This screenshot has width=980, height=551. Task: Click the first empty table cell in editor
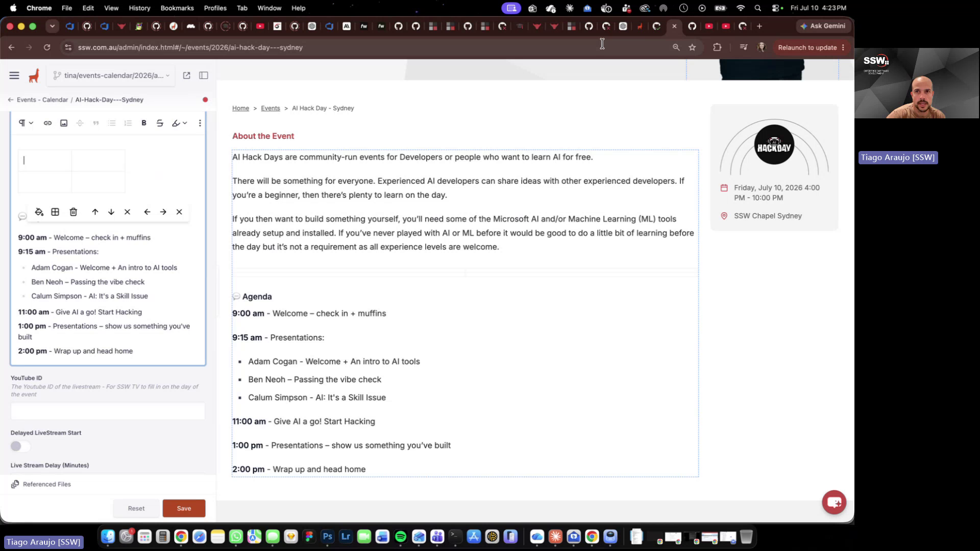[45, 160]
